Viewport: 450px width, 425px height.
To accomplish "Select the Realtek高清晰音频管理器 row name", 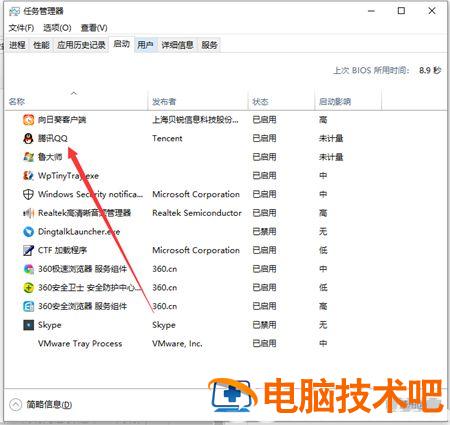I will point(84,213).
